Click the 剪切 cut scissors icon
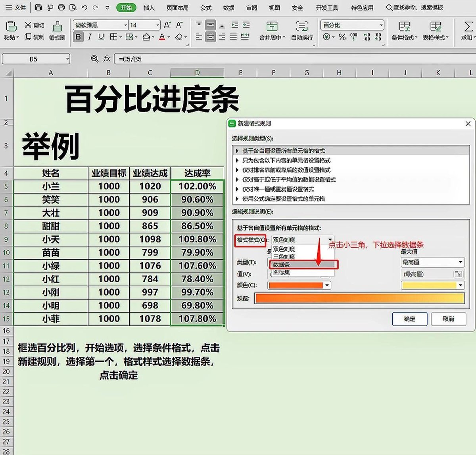 27,25
